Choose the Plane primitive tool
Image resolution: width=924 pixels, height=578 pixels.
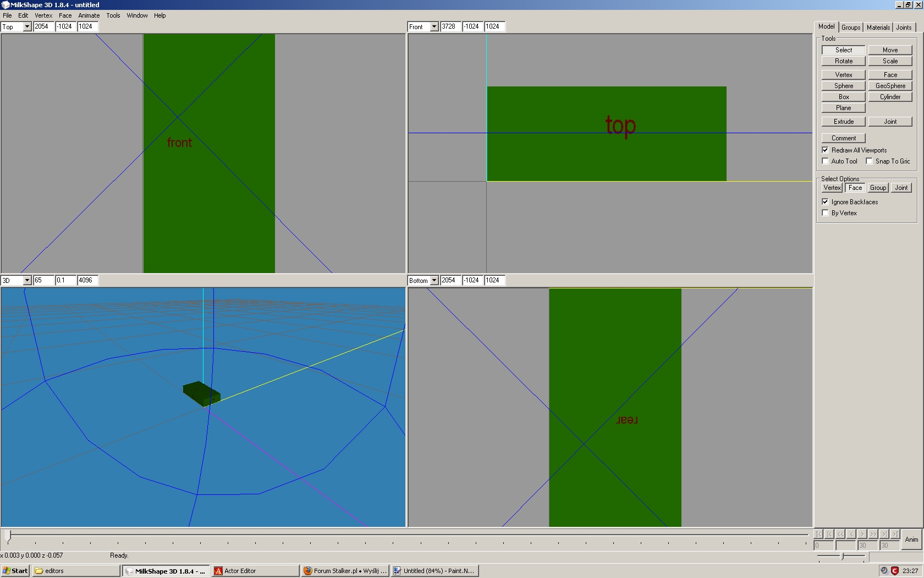tap(844, 108)
